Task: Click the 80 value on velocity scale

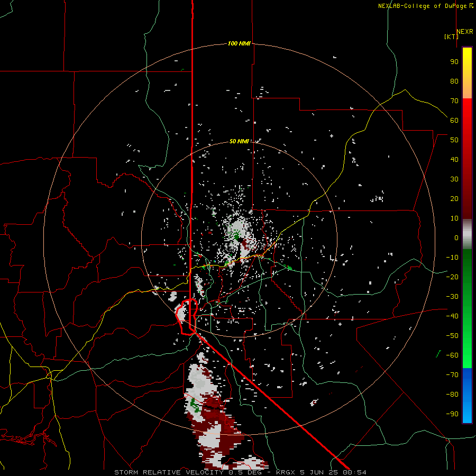Action: tap(454, 81)
